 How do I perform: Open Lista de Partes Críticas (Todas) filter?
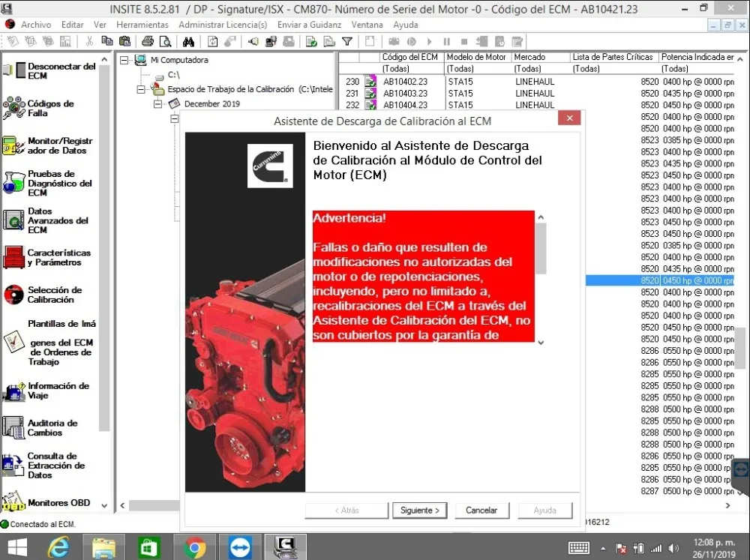[x=614, y=69]
